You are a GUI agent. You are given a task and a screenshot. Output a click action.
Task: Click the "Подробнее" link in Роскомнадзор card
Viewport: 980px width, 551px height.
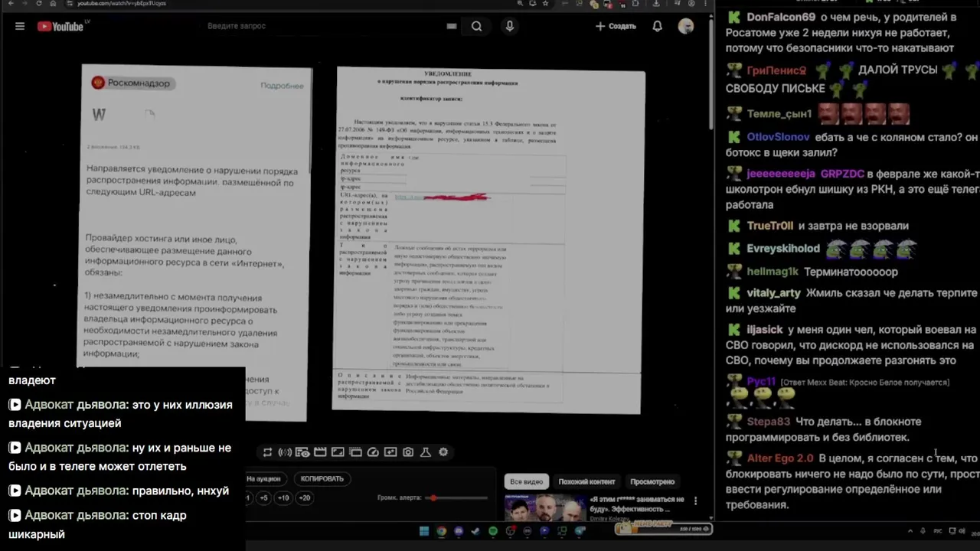coord(282,86)
